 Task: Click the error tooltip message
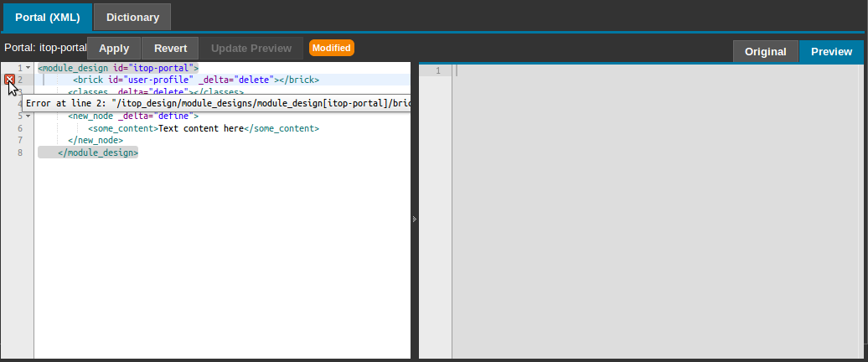218,103
